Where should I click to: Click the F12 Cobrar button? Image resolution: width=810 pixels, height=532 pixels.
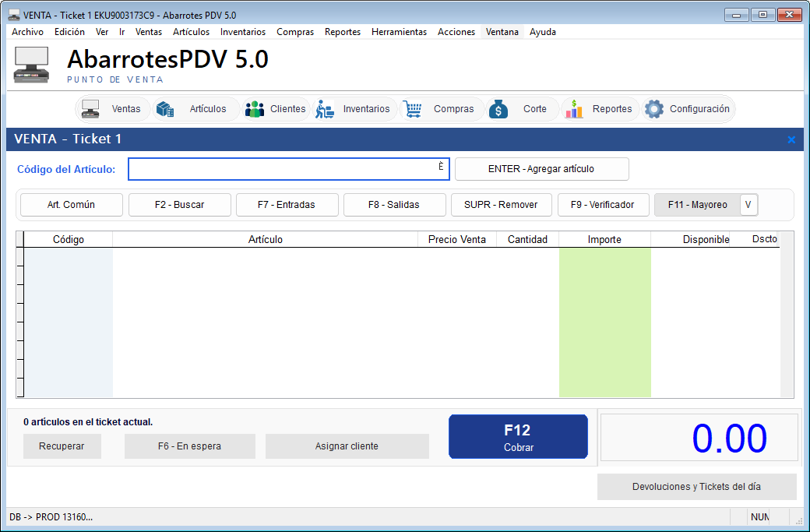tap(518, 437)
